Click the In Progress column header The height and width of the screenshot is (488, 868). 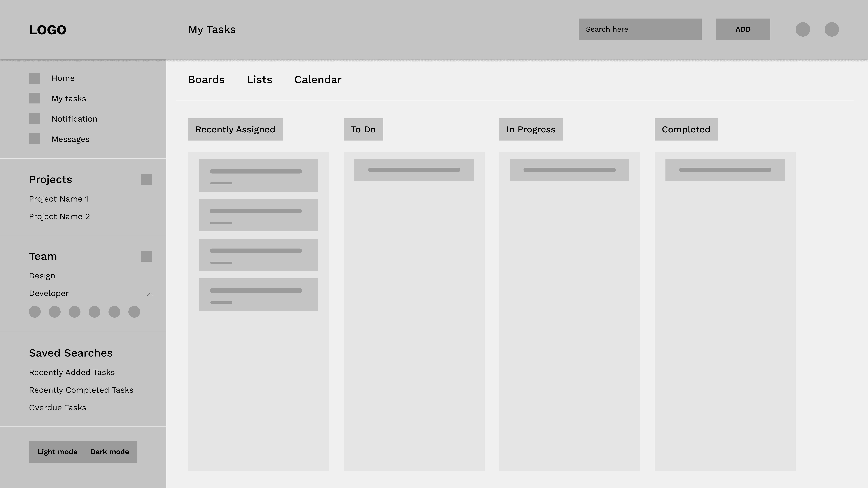coord(531,129)
